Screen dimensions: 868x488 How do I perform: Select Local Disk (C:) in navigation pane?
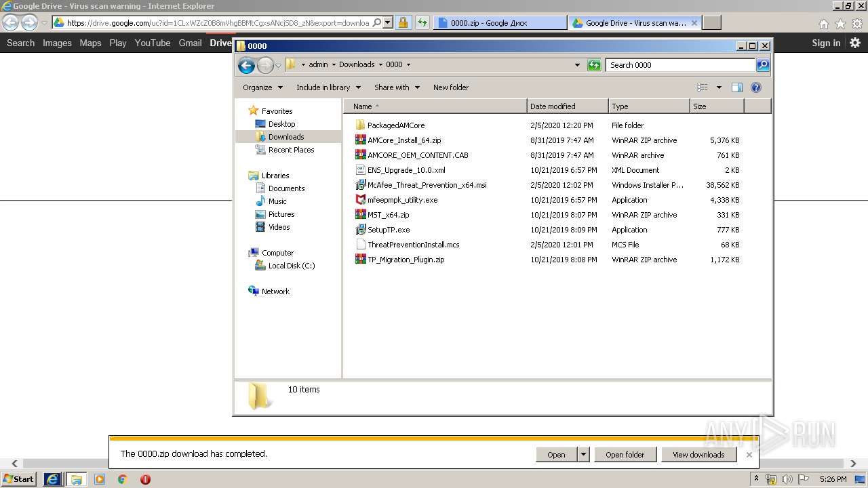pos(292,266)
